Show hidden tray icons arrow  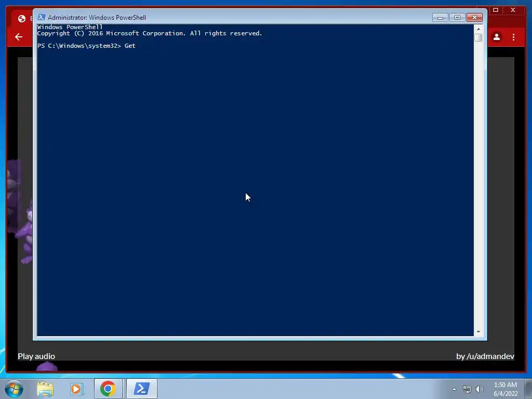pos(454,389)
